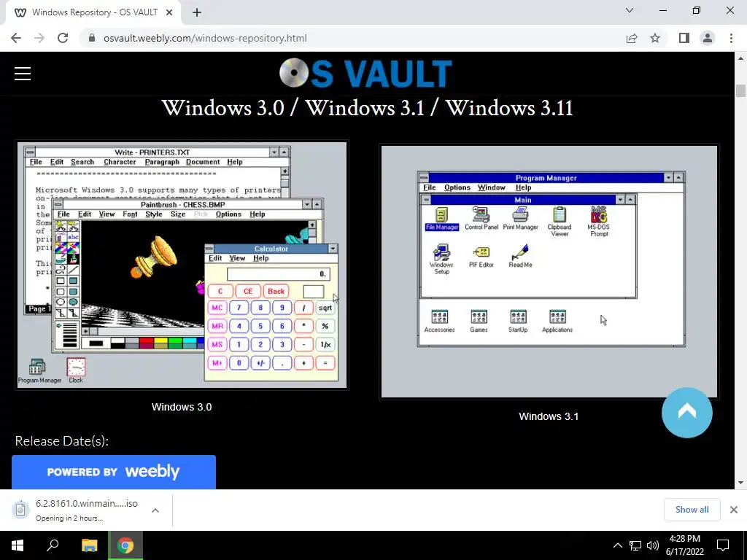Click the 'Release Date(s):' text
The width and height of the screenshot is (747, 560).
point(62,441)
